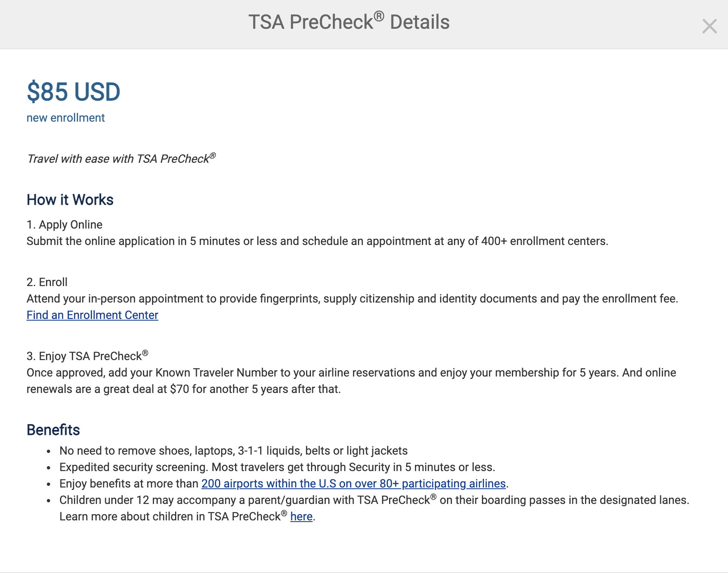Click the 'No need to remove shoes' bullet

233,451
